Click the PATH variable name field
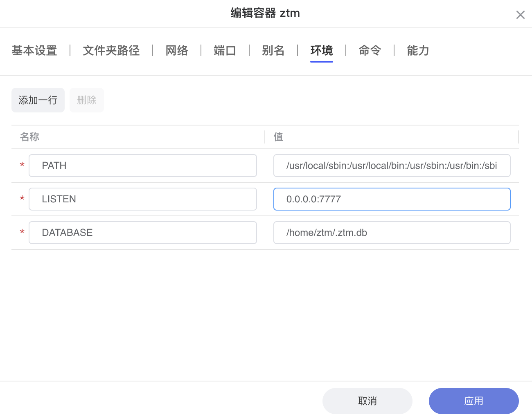Screen dimensions: 532x417 tap(142, 166)
